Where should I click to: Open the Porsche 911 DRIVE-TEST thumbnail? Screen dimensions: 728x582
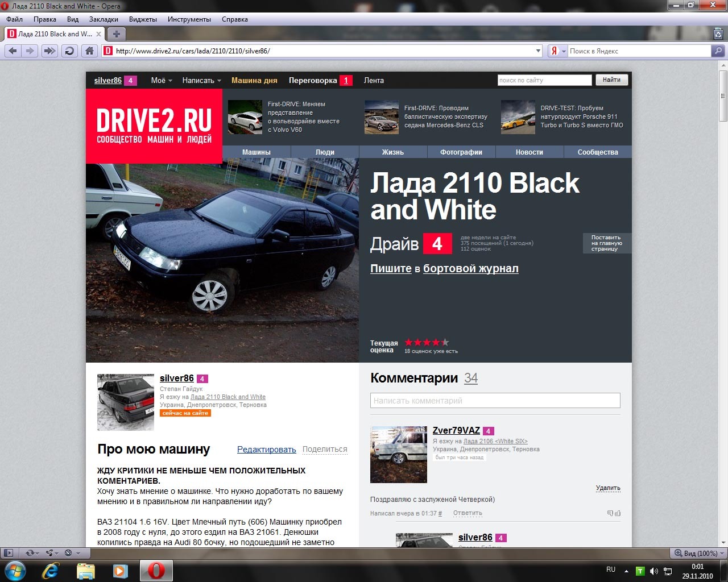(518, 117)
